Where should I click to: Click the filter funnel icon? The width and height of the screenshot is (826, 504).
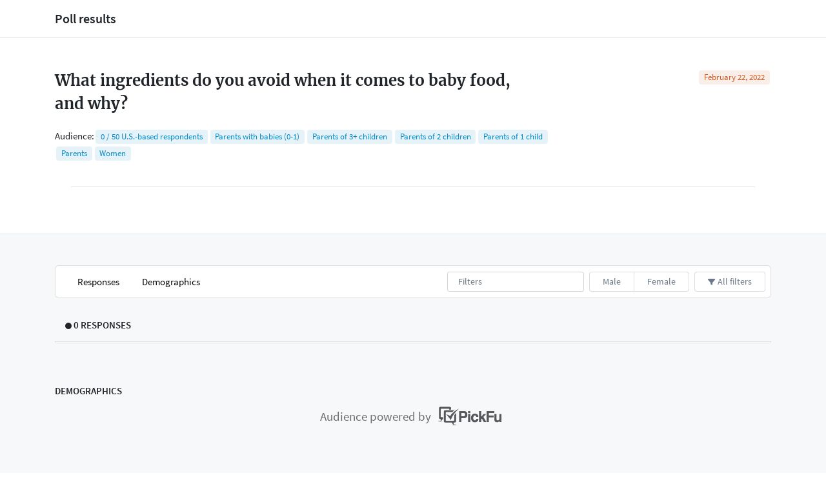tap(711, 282)
